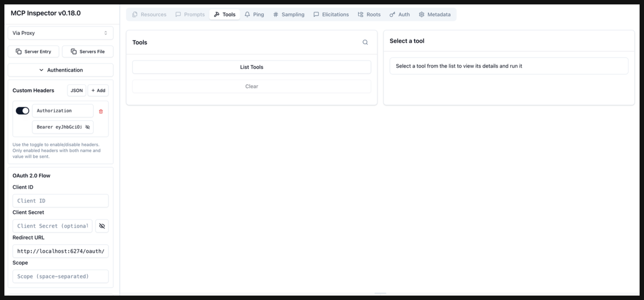Show the hidden Bearer token value

tap(88, 127)
